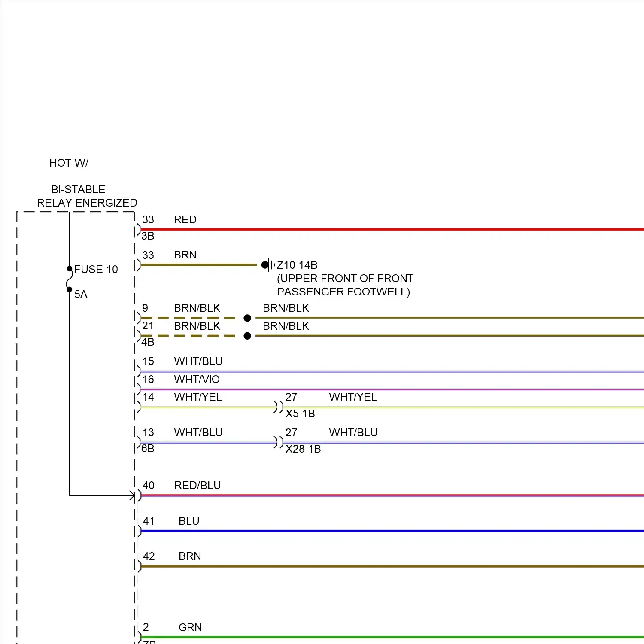Click the ground symbol at Z10 14B
The image size is (644, 644).
coord(268,265)
